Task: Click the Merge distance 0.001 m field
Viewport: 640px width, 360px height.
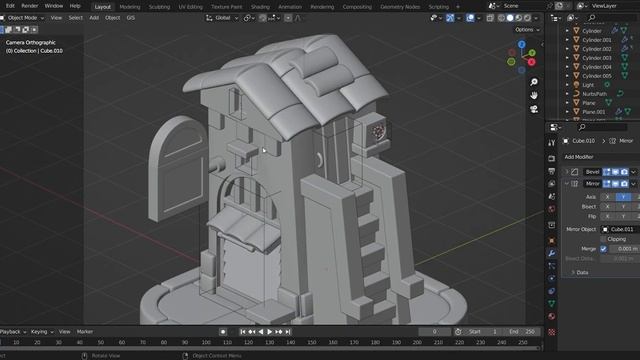Action: click(x=625, y=249)
